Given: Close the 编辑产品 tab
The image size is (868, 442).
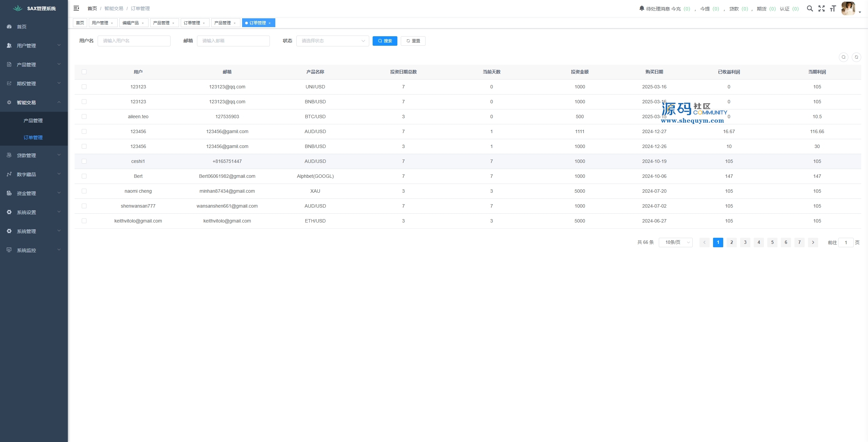Looking at the screenshot, I should pyautogui.click(x=143, y=23).
